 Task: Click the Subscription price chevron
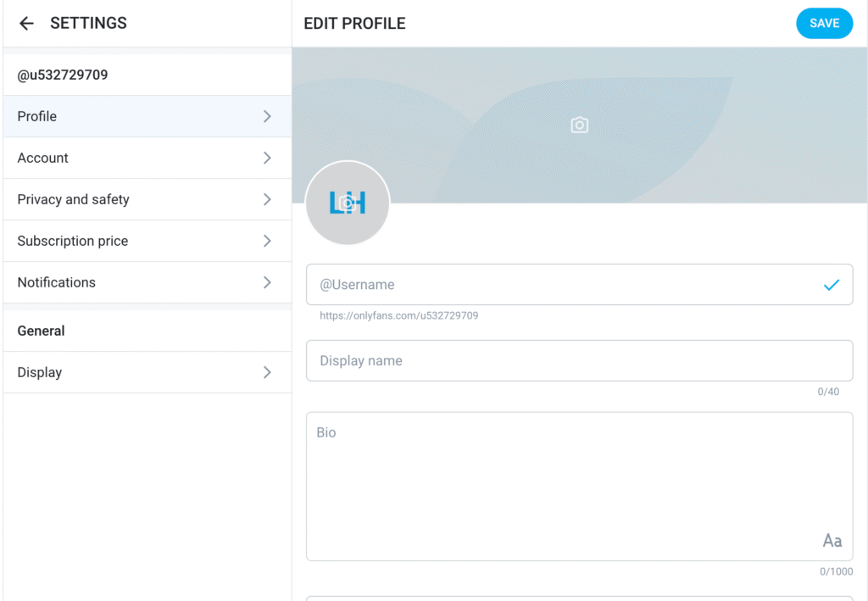(267, 241)
